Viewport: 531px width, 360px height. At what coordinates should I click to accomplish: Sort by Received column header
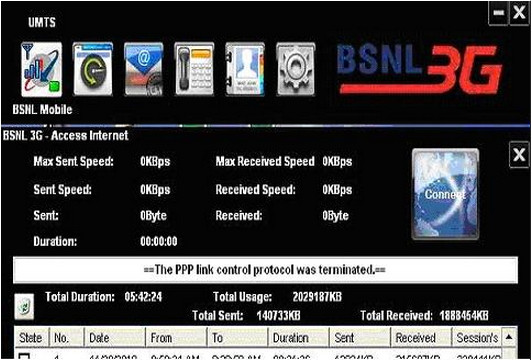click(421, 338)
